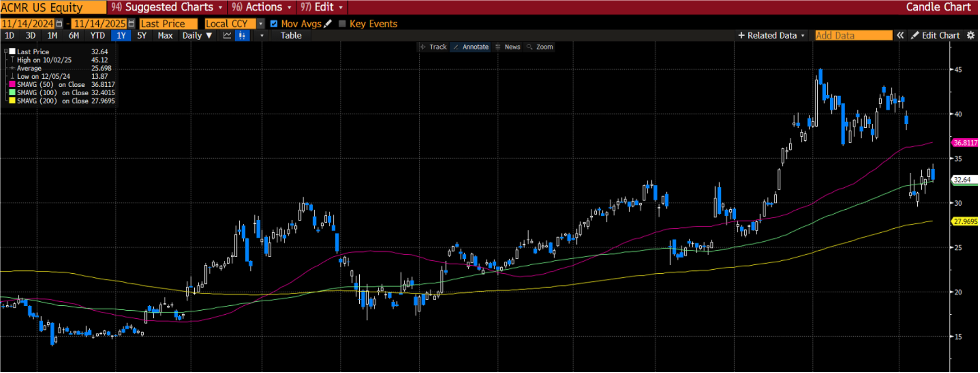Open the end date calendar picker
This screenshot has width=980, height=373.
pyautogui.click(x=131, y=24)
